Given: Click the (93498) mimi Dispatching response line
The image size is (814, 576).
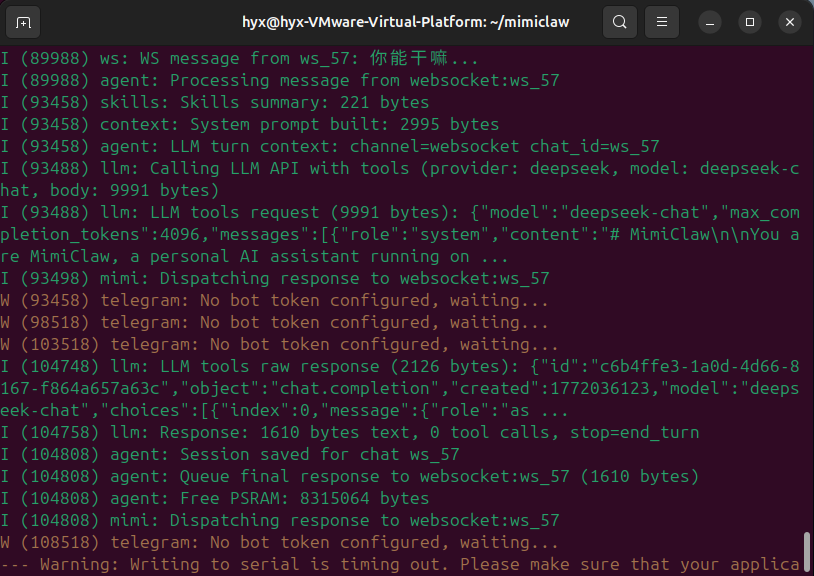Looking at the screenshot, I should [275, 278].
